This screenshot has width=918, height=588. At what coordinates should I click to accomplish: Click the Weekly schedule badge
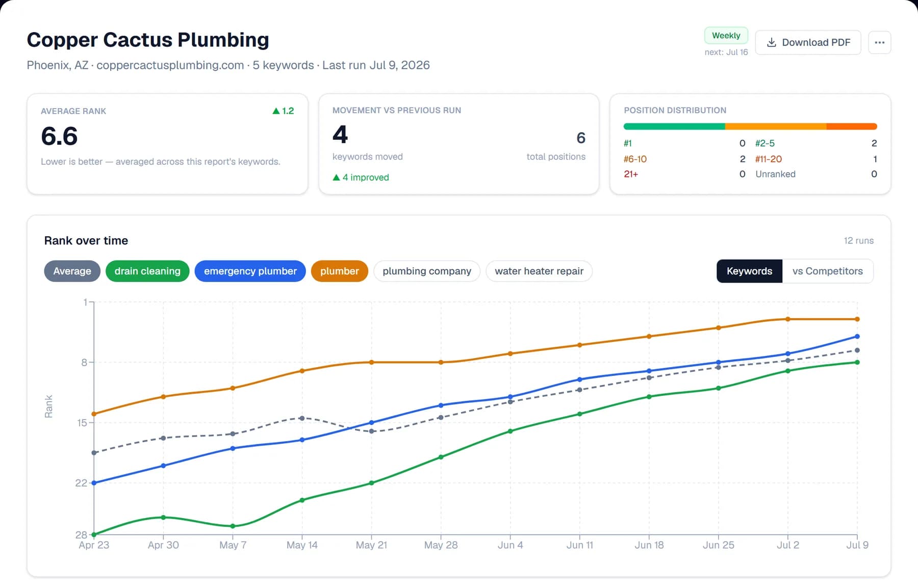coord(726,35)
